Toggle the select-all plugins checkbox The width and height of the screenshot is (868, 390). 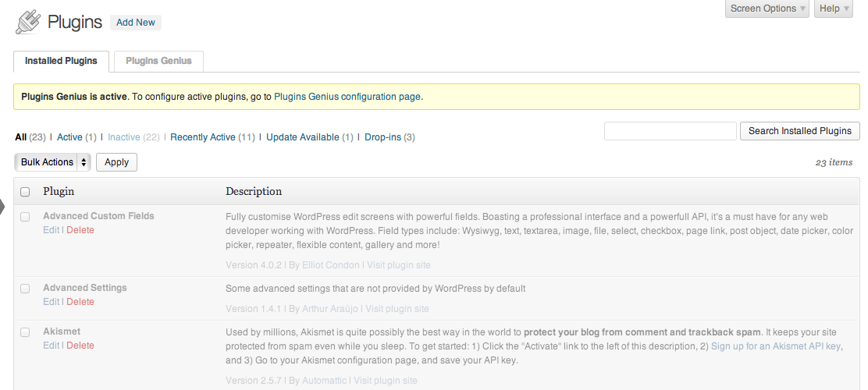25,192
